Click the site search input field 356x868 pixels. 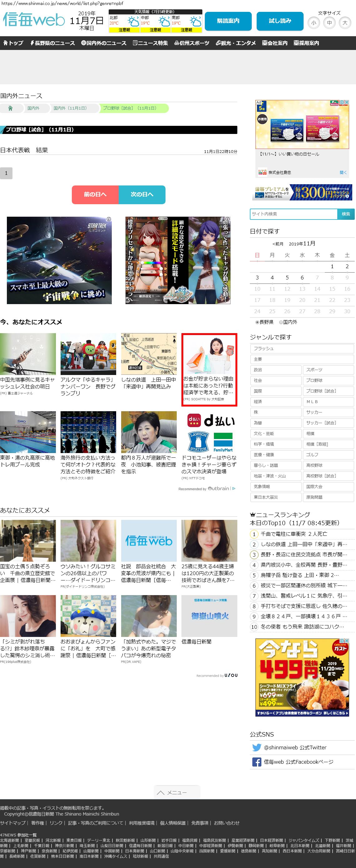[x=293, y=214]
